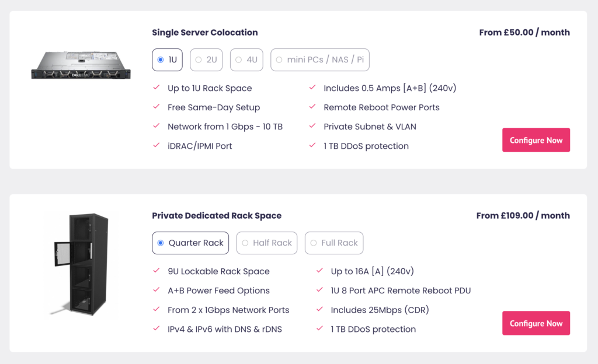Choose the 2U rack size
The height and width of the screenshot is (364, 598).
tap(206, 60)
